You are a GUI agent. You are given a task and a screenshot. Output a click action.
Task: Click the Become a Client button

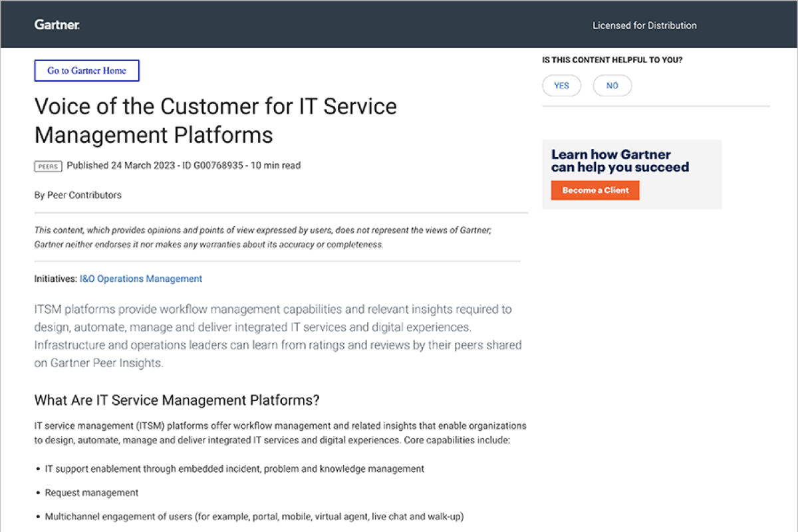595,190
